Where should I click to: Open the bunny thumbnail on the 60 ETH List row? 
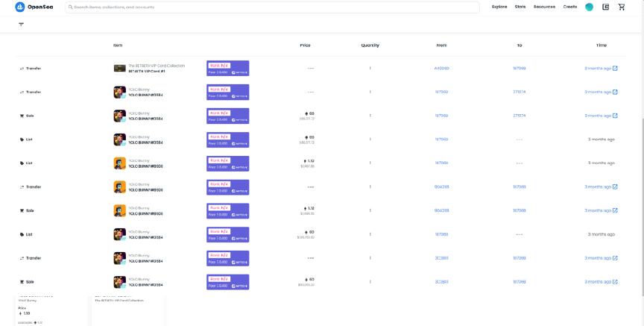click(119, 234)
